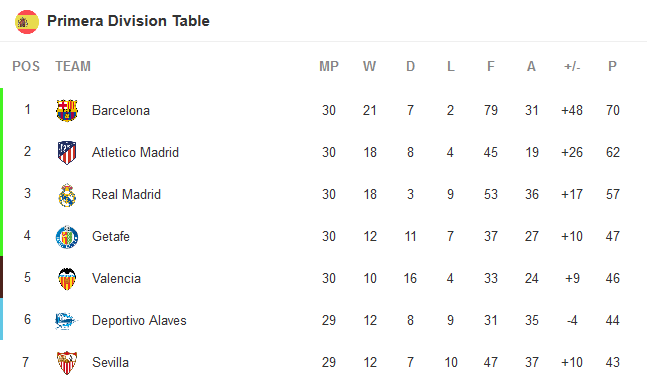Click the Primera Division Table heading
Screen dimensions: 647x383
coord(128,21)
